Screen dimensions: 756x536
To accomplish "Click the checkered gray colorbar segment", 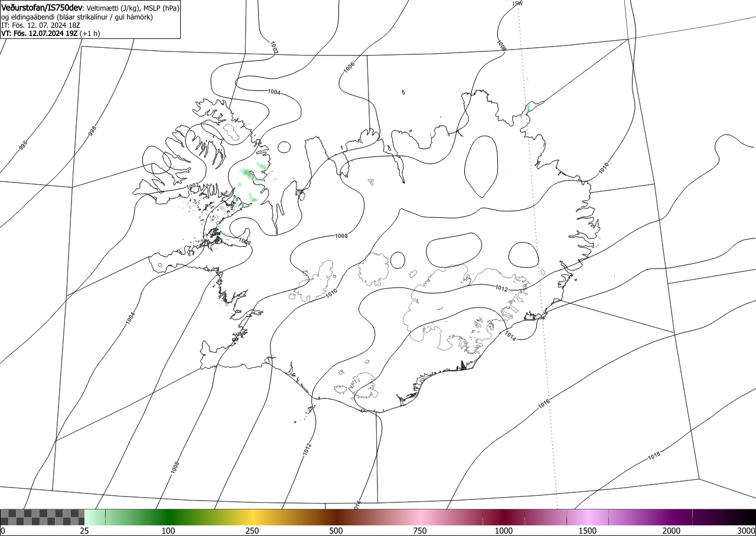I will [x=43, y=517].
